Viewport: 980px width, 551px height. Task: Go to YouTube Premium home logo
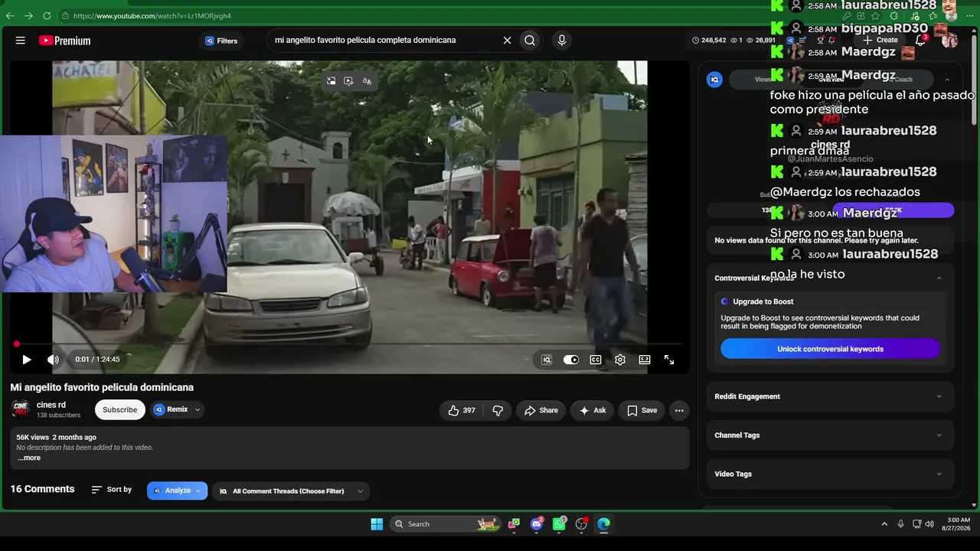coord(65,41)
